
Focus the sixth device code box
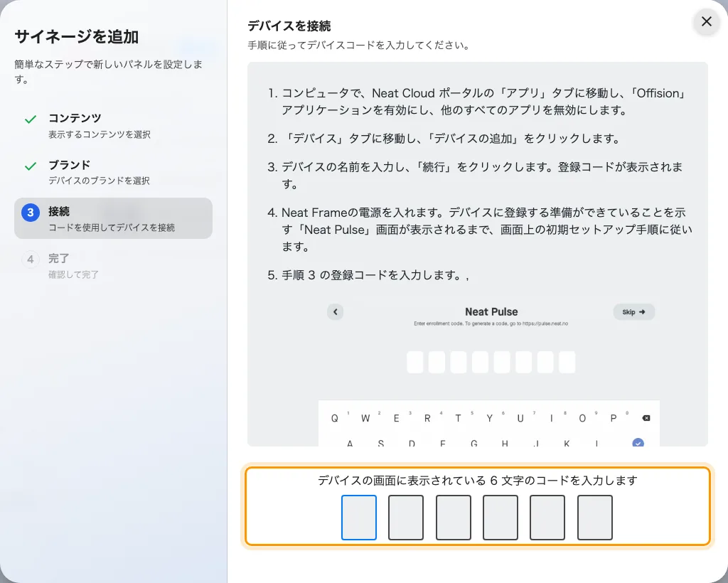coord(595,517)
